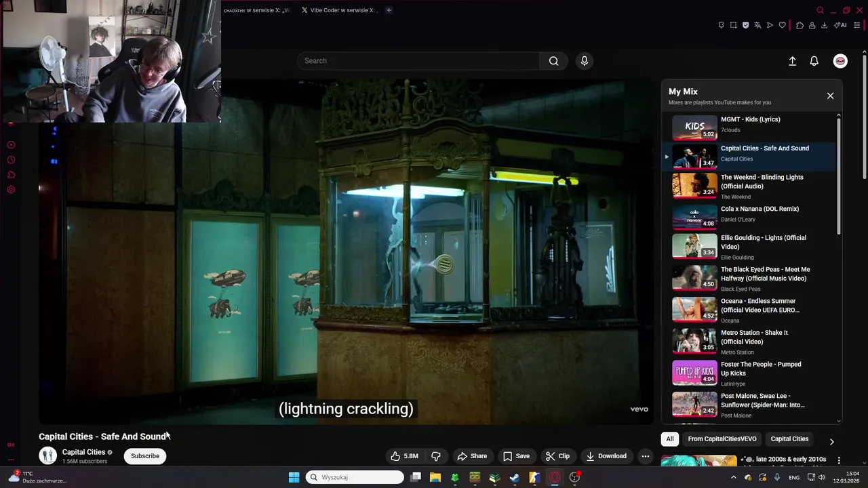Viewport: 868px width, 488px height.
Task: Play Foster The People - Pumped Up Kicks
Action: [749, 373]
